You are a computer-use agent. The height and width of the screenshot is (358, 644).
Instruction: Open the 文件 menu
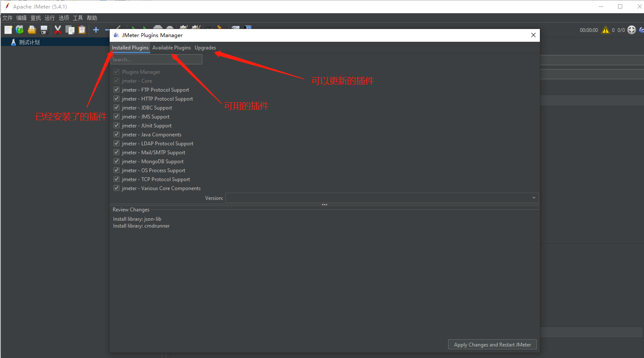point(8,18)
